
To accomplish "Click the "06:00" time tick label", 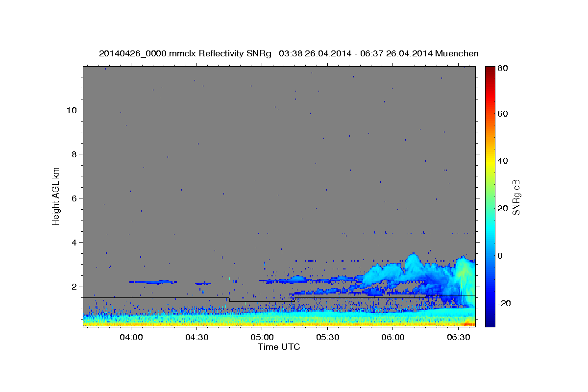I will (393, 337).
